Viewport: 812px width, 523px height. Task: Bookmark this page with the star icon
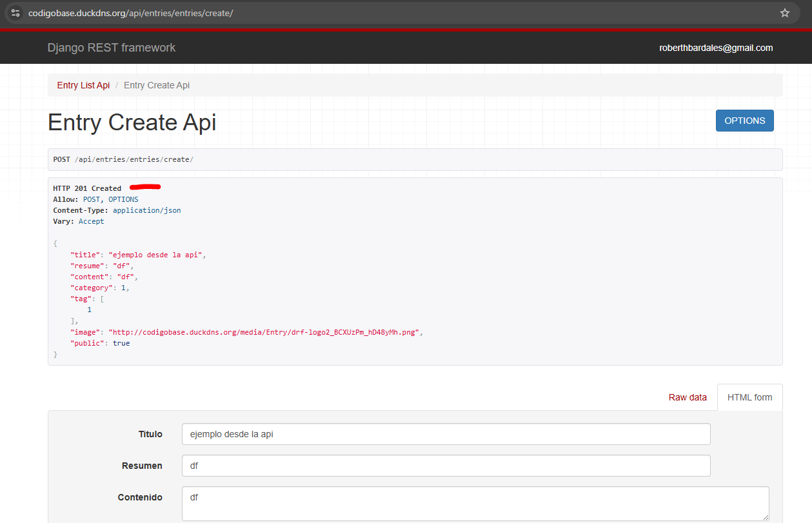coord(784,13)
